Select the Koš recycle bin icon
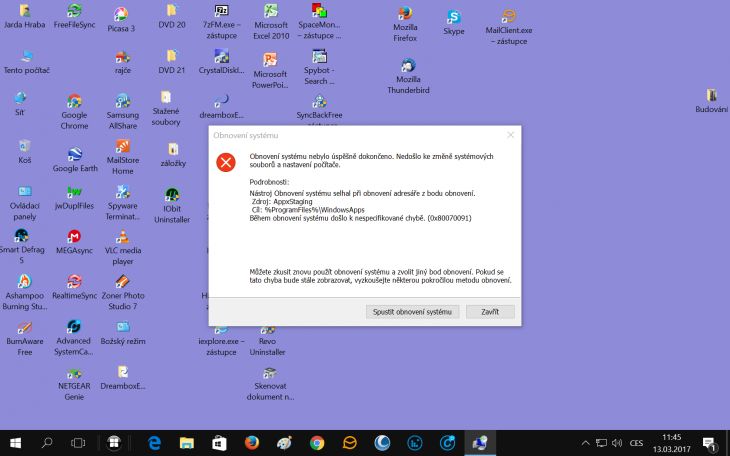The height and width of the screenshot is (456, 730). [x=25, y=152]
